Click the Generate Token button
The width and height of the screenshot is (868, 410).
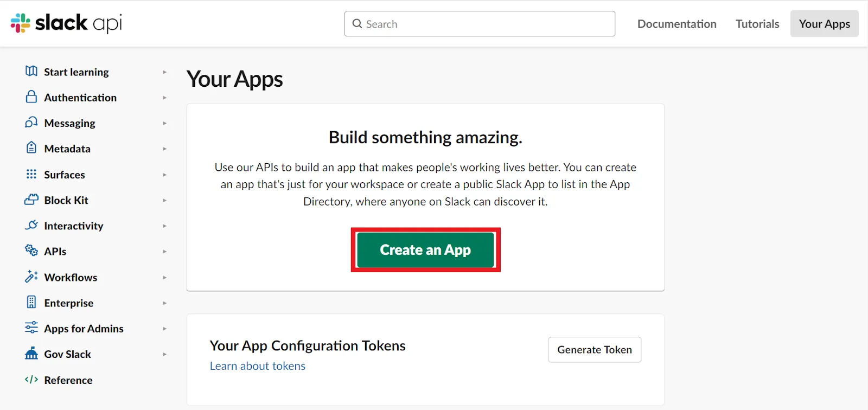point(595,350)
